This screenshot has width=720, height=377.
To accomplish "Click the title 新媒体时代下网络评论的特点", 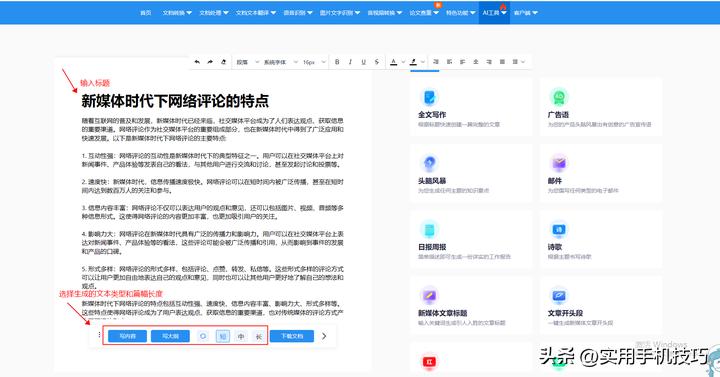I will point(175,101).
